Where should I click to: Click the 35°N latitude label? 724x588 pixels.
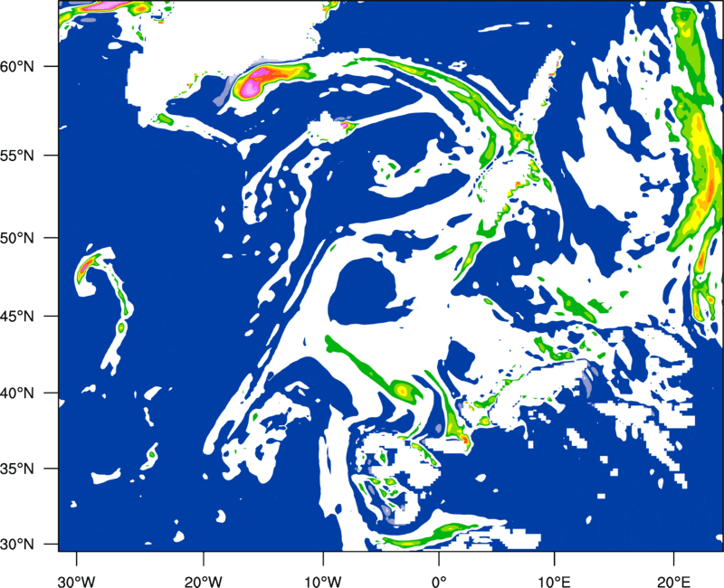point(17,469)
